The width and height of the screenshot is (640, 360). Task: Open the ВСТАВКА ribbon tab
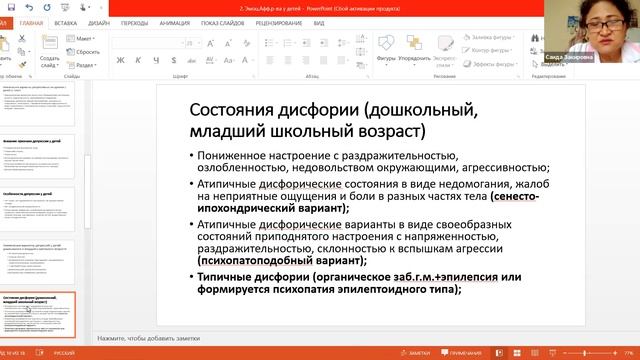click(66, 23)
